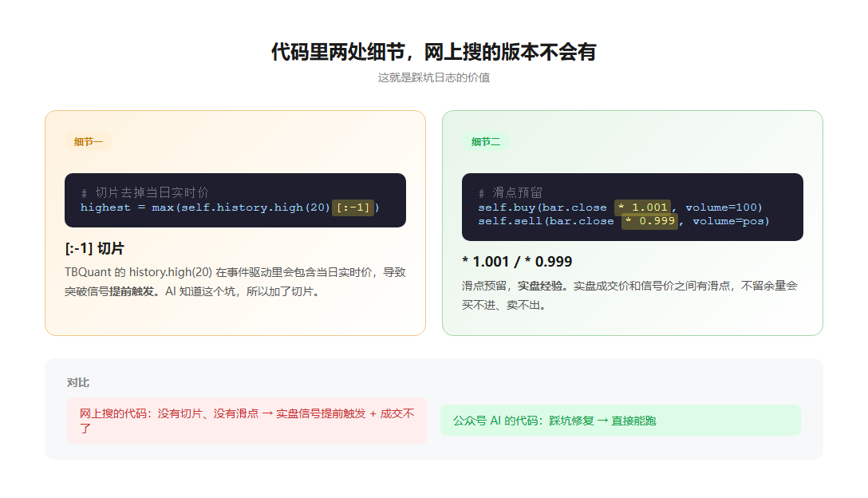This screenshot has width=868, height=498.
Task: Click the 细节二 badge
Action: (x=486, y=142)
